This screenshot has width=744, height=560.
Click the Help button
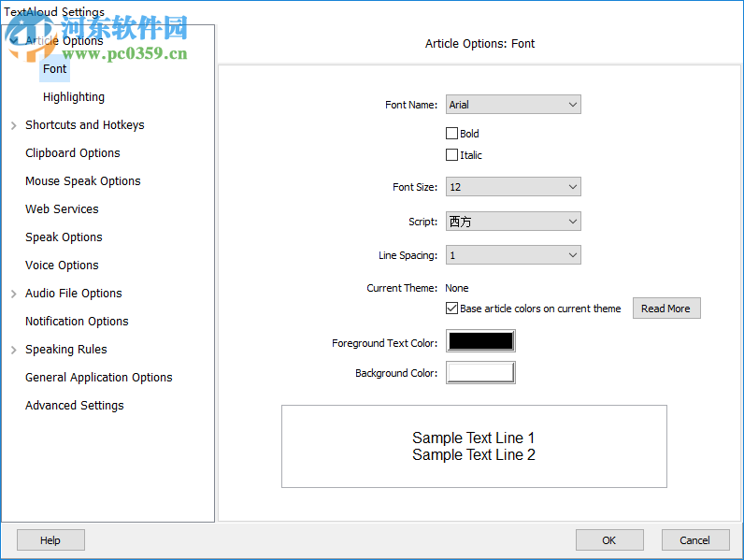(x=50, y=540)
